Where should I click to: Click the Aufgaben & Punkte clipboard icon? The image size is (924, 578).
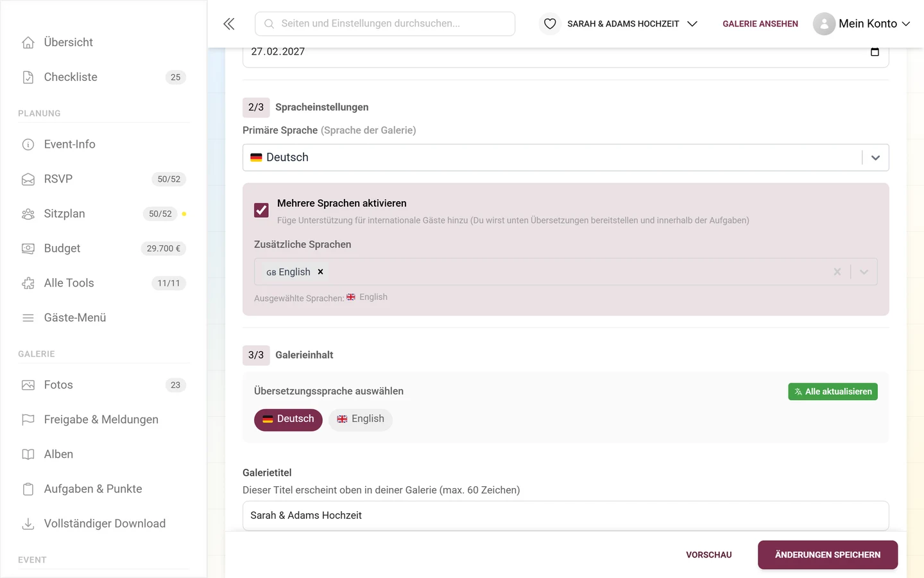click(28, 489)
